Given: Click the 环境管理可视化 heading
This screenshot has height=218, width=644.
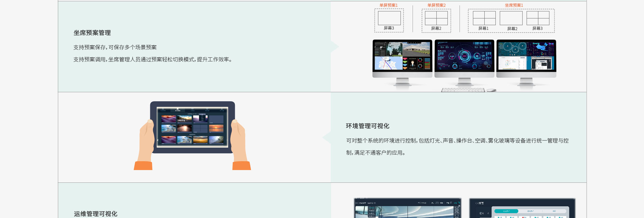Looking at the screenshot, I should click(368, 126).
